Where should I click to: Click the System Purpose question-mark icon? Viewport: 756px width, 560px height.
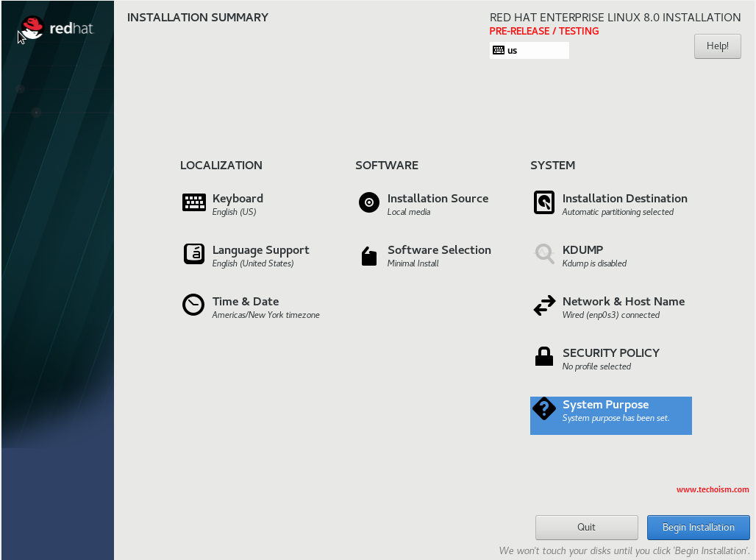[544, 408]
